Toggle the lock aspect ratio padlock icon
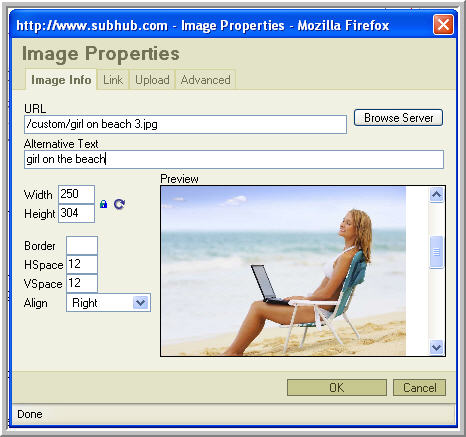Screen dimensions: 466x437 pos(103,204)
